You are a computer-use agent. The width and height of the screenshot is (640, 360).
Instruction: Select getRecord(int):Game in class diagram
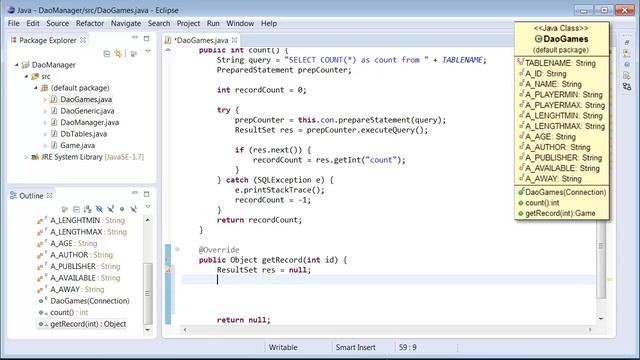(556, 213)
